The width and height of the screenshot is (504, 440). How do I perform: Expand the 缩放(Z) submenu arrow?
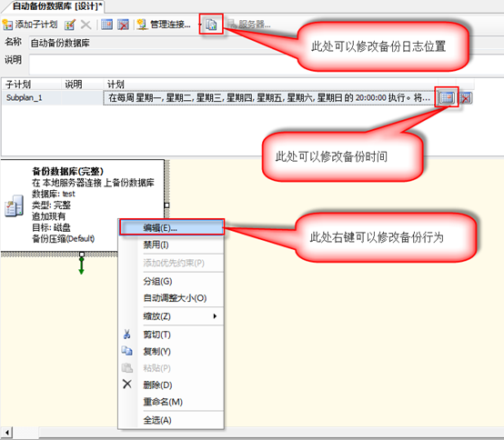pos(215,316)
